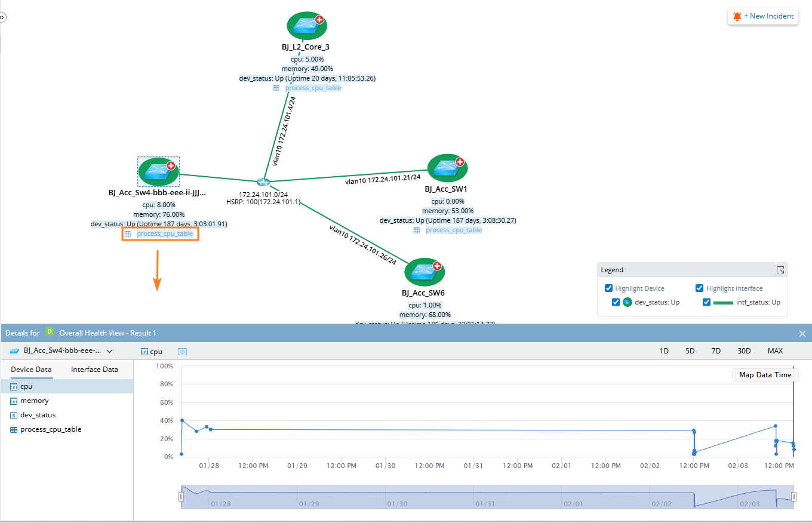
Task: Click the green dev_status legend icon
Action: pos(628,302)
